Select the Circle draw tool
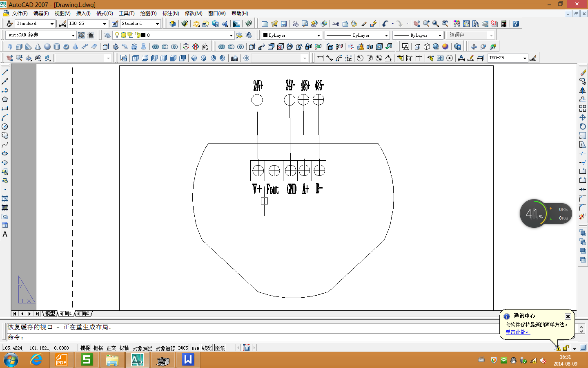 (x=5, y=126)
